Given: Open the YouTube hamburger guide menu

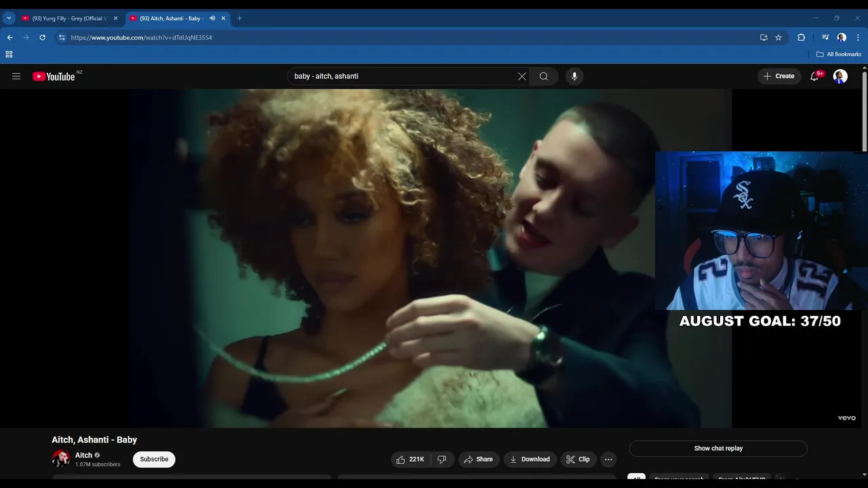Looking at the screenshot, I should [x=16, y=77].
